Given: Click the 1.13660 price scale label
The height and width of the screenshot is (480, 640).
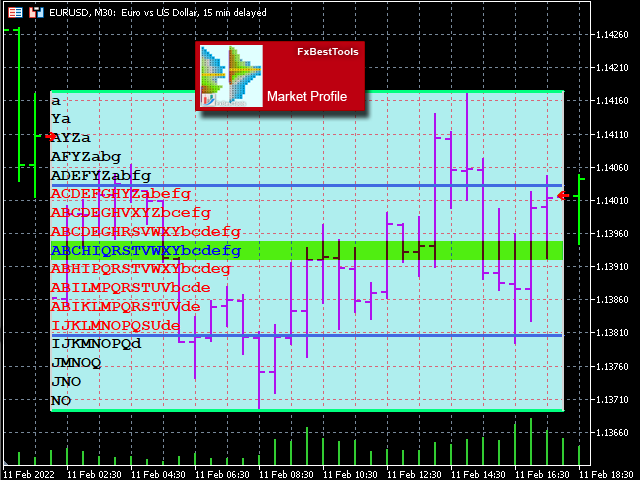Looking at the screenshot, I should click(612, 432).
